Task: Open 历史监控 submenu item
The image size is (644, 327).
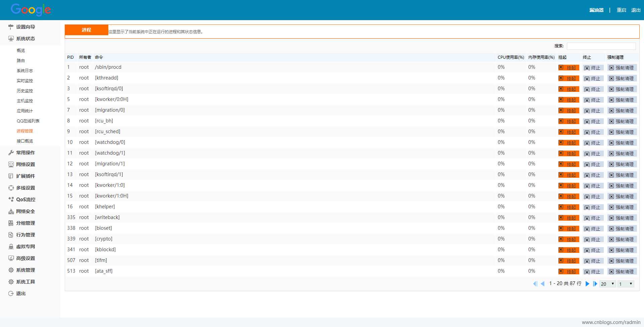Action: pos(25,91)
